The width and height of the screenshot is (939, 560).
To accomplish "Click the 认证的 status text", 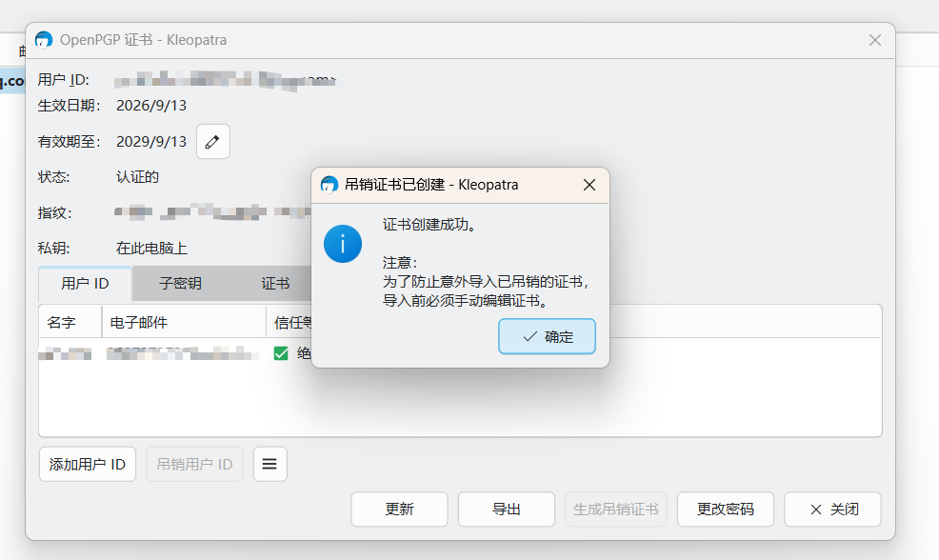I will click(x=138, y=177).
